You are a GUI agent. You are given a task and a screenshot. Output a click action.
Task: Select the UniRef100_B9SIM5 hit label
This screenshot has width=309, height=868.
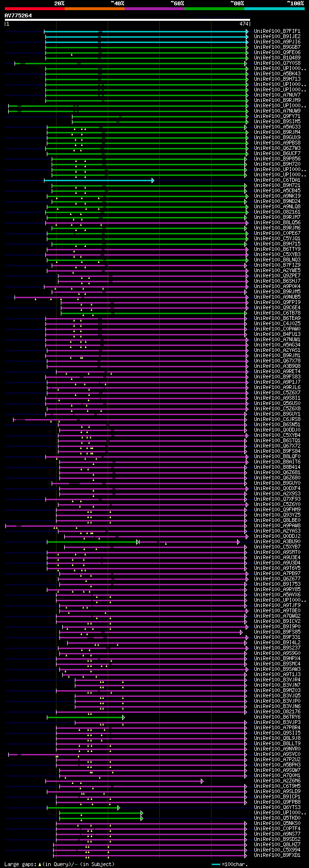tap(277, 122)
